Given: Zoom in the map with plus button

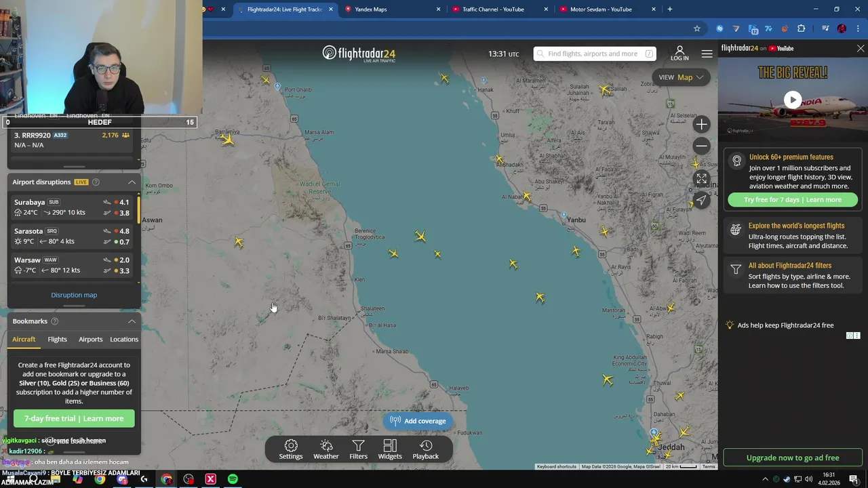Looking at the screenshot, I should coord(702,124).
